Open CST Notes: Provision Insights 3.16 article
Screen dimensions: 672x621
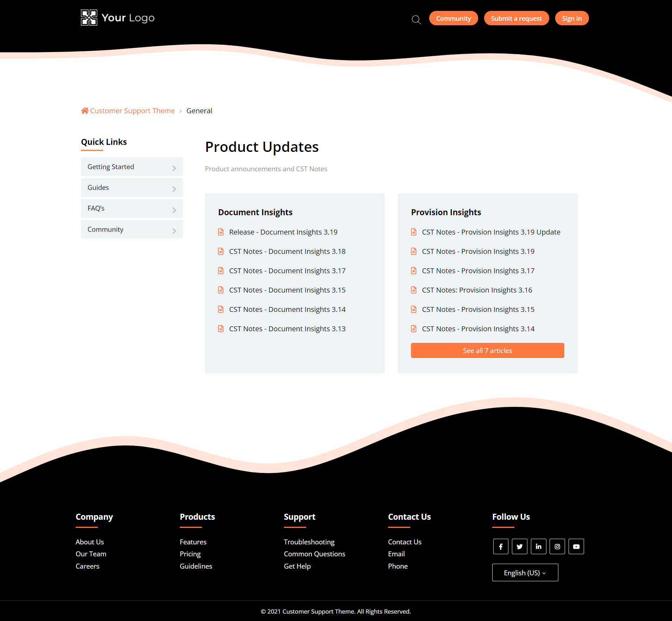pyautogui.click(x=477, y=290)
